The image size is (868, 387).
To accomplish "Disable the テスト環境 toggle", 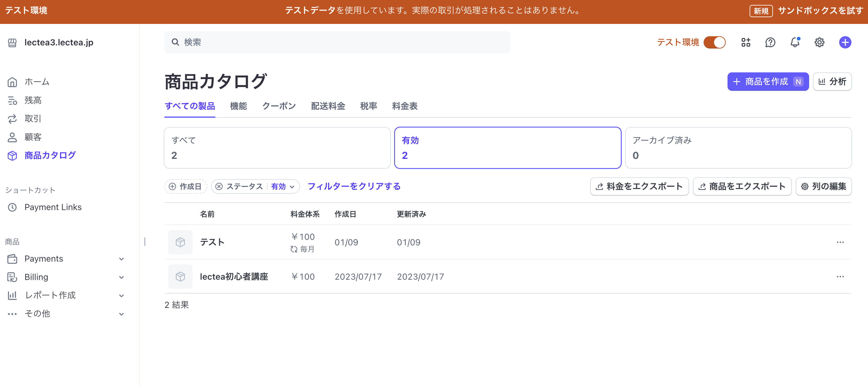I will [x=715, y=42].
